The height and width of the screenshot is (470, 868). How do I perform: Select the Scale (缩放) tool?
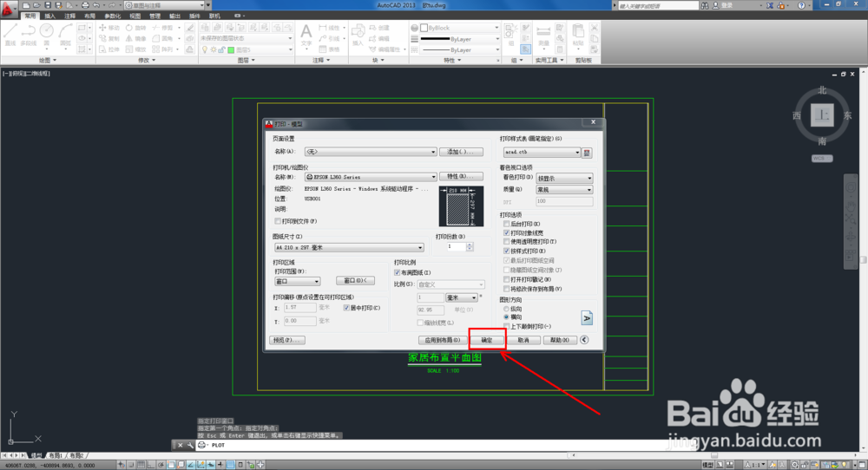(135, 49)
